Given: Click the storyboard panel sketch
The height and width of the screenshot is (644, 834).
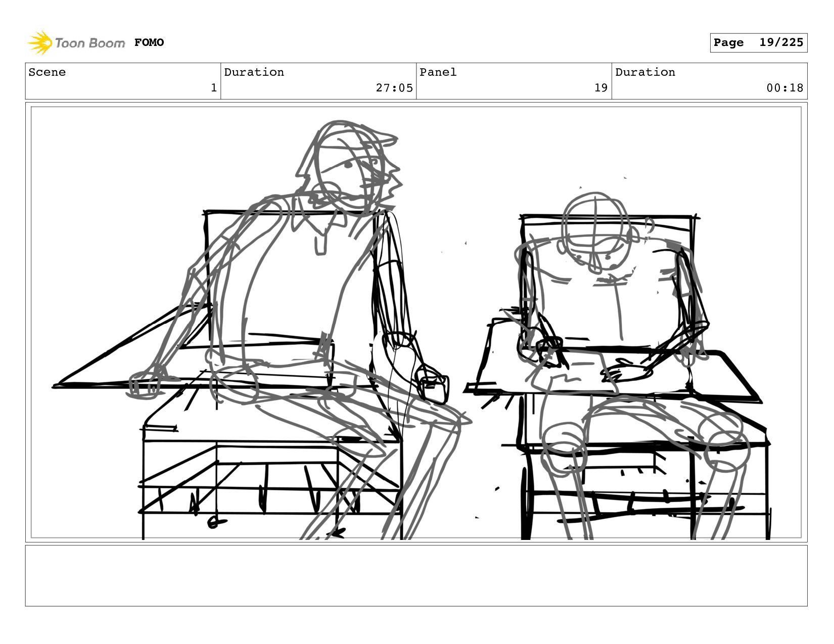Looking at the screenshot, I should pyautogui.click(x=416, y=322).
